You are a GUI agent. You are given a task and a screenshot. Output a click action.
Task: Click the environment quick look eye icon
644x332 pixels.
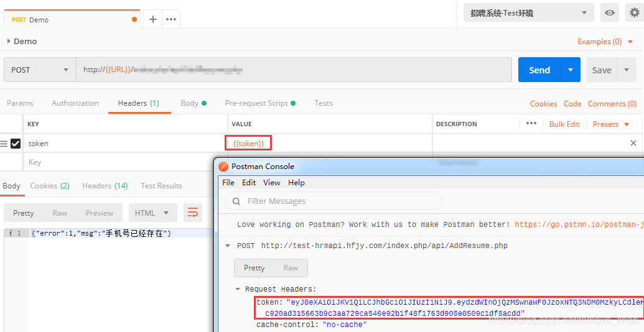[610, 12]
